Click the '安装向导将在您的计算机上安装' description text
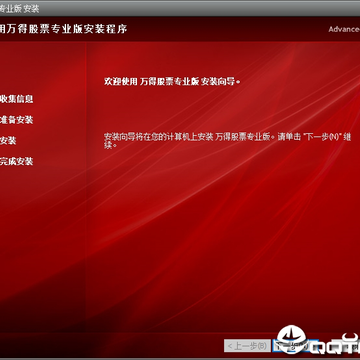This screenshot has height=360, width=360. [x=227, y=141]
